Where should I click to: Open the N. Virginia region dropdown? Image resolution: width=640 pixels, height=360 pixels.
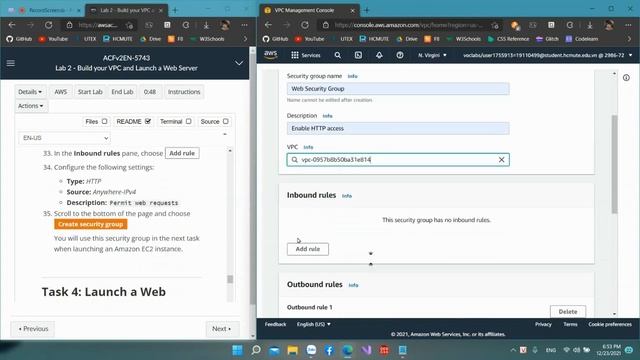[x=432, y=55]
